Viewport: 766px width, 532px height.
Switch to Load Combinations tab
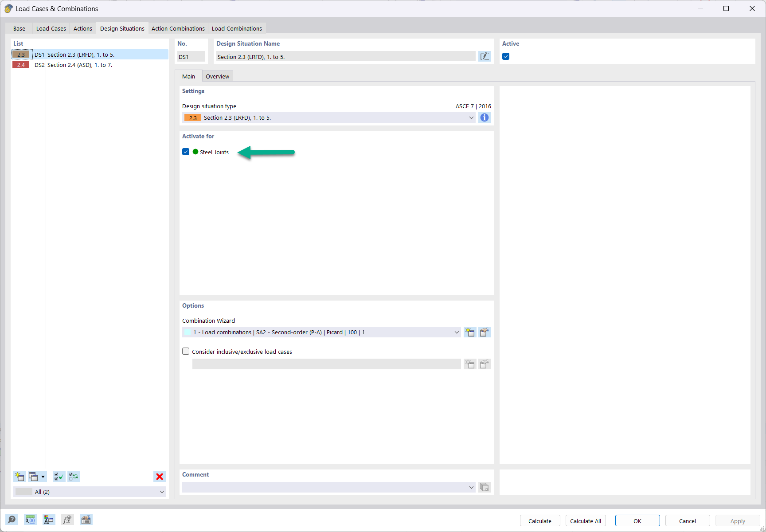(237, 28)
